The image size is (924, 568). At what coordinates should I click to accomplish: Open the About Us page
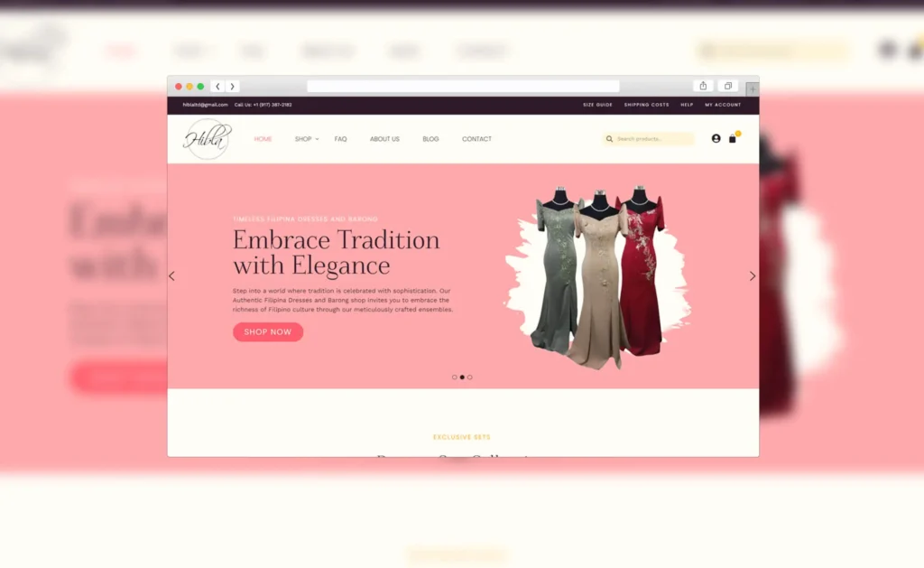[x=384, y=139]
